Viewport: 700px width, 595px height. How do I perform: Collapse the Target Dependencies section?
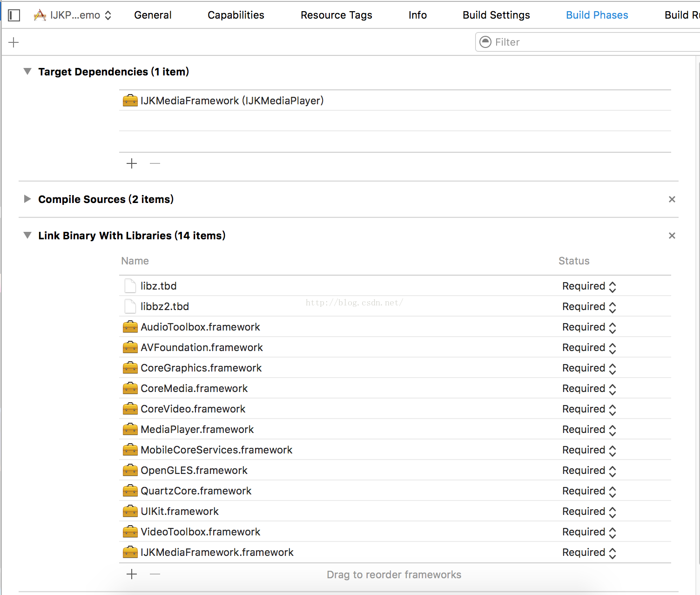(x=27, y=72)
